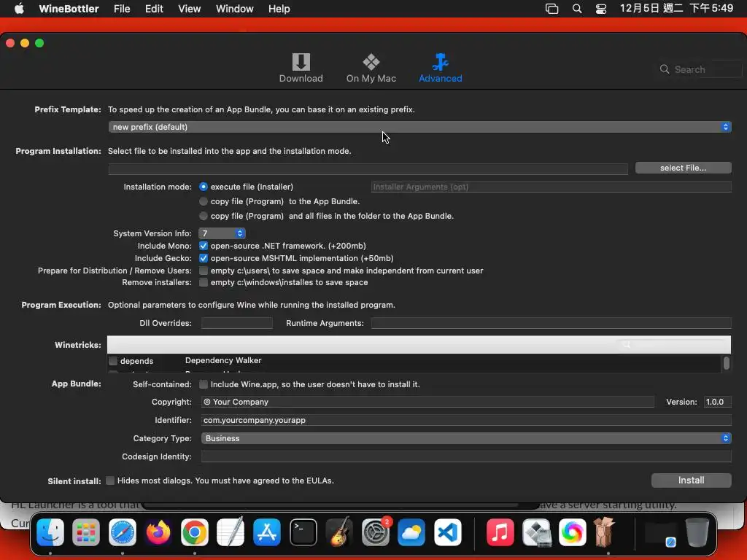Open the Window menu
Image resolution: width=747 pixels, height=560 pixels.
click(x=234, y=9)
